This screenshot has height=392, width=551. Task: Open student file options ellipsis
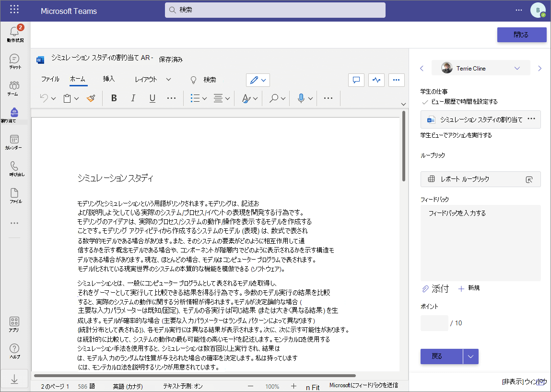coord(531,119)
